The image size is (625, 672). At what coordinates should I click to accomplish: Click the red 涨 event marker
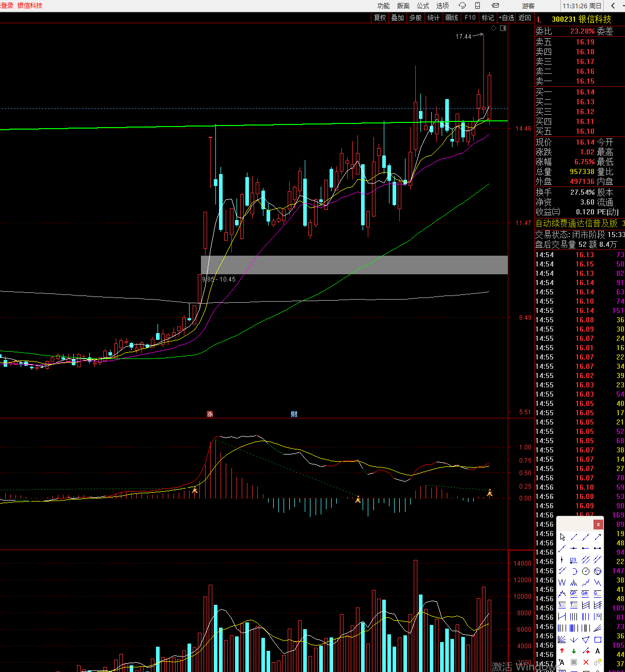pos(210,414)
